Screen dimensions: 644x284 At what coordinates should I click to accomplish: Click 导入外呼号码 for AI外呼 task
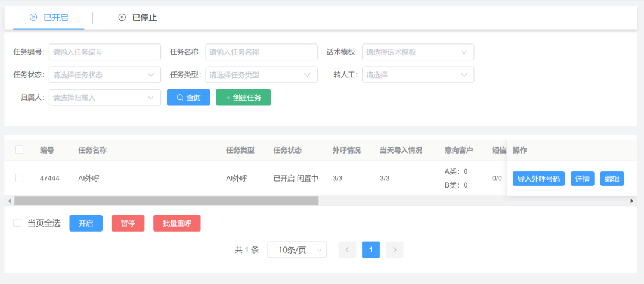(538, 179)
